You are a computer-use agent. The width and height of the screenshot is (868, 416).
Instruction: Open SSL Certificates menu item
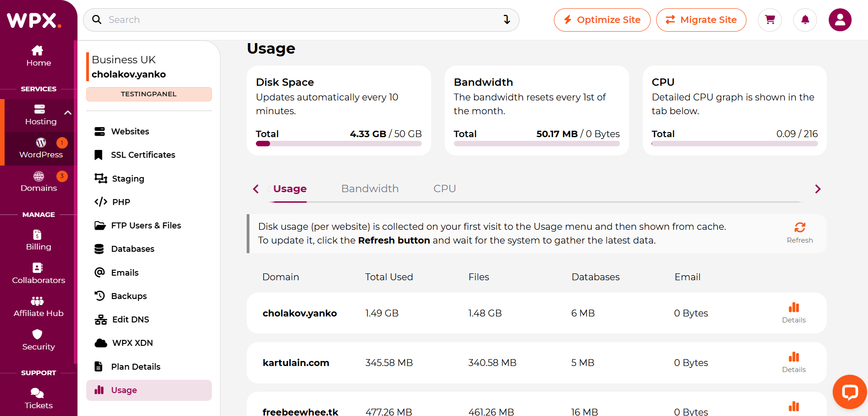coord(149,155)
